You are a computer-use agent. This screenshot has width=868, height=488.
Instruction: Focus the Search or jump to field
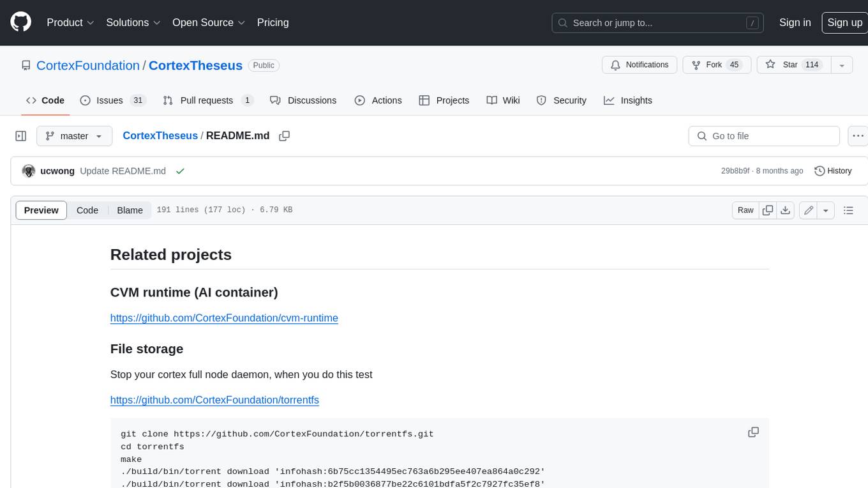pos(658,22)
